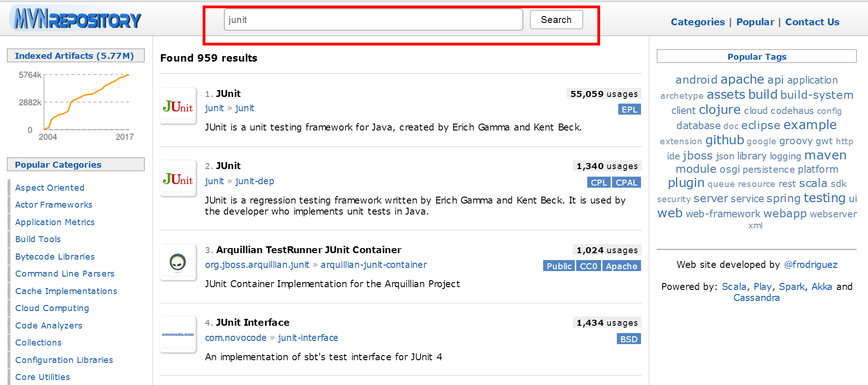Click the Public license badge
This screenshot has width=868, height=385.
click(559, 266)
